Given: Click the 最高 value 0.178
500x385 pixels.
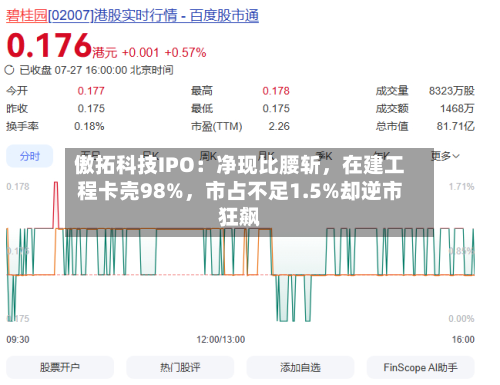Looking at the screenshot, I should [276, 91].
